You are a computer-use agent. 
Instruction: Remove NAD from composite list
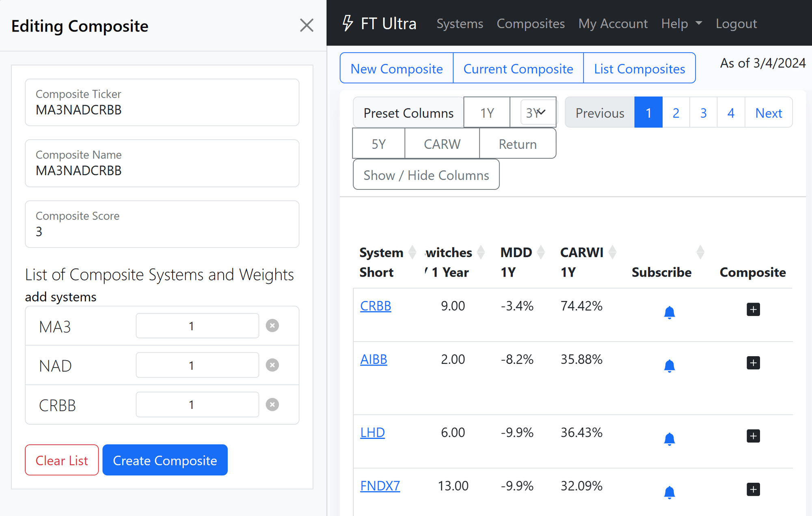pos(272,365)
